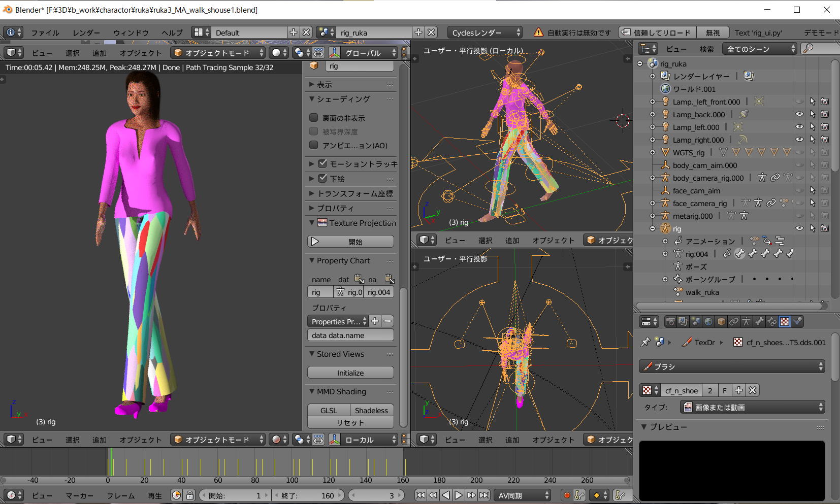Jump to the timeline start frame
The height and width of the screenshot is (504, 840).
tap(421, 495)
